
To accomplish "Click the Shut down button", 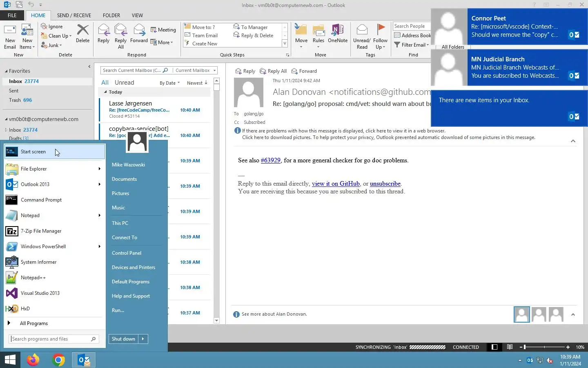I will (x=123, y=339).
